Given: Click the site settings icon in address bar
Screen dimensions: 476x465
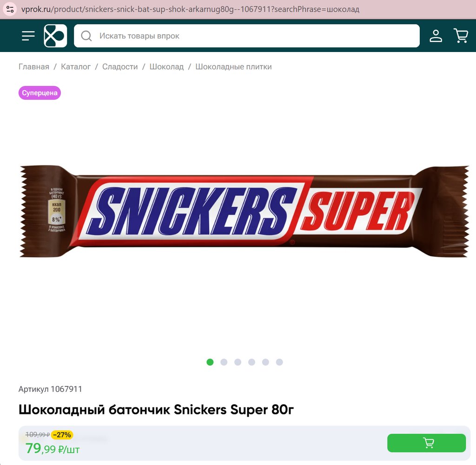Looking at the screenshot, I should (10, 9).
